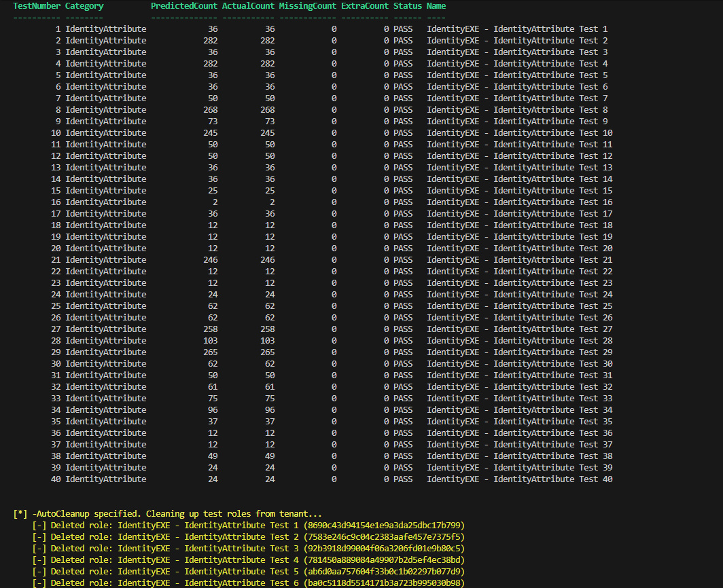Click the PASS status of test 40

403,479
